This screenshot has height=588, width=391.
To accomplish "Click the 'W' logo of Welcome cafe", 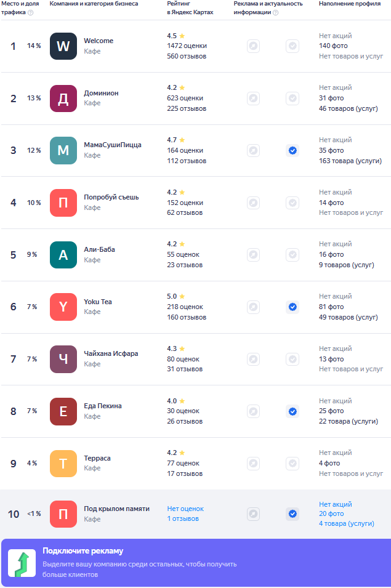I will [63, 46].
